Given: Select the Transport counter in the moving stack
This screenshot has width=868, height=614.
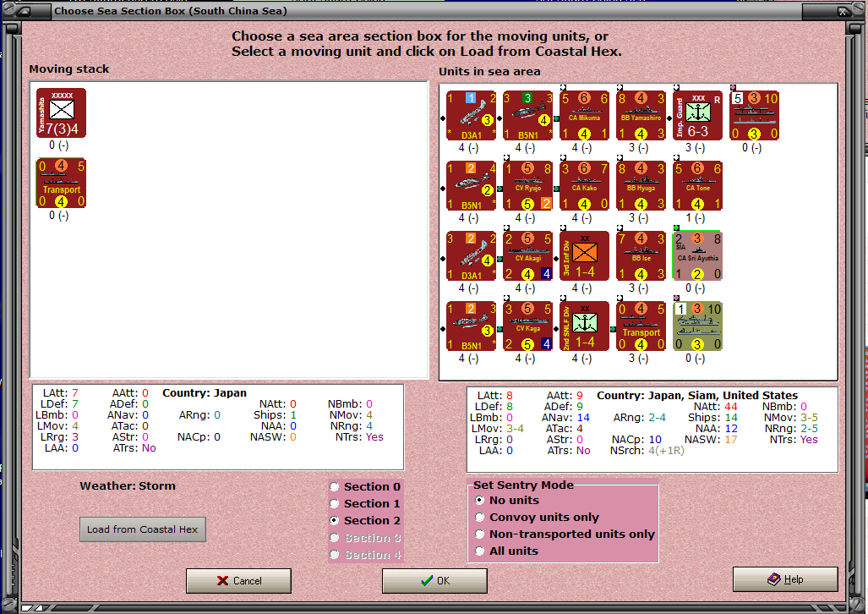Looking at the screenshot, I should point(60,183).
